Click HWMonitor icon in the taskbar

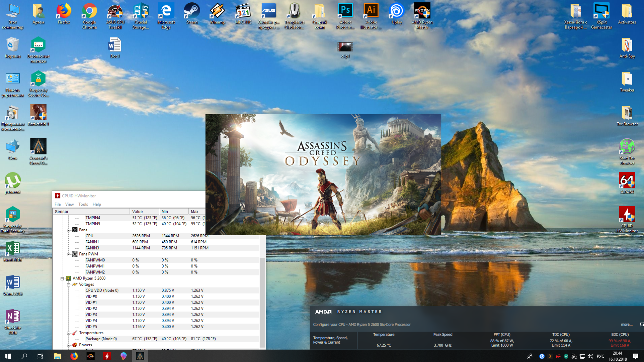point(107,356)
